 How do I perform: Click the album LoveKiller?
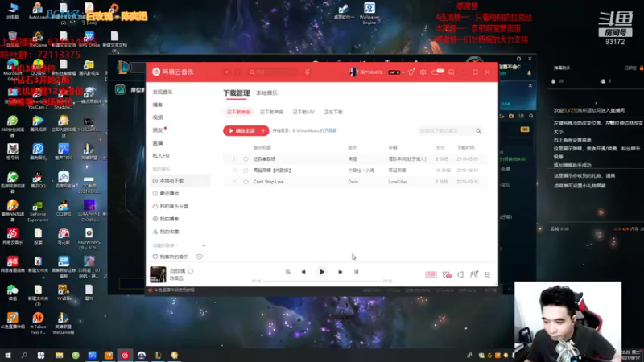398,182
